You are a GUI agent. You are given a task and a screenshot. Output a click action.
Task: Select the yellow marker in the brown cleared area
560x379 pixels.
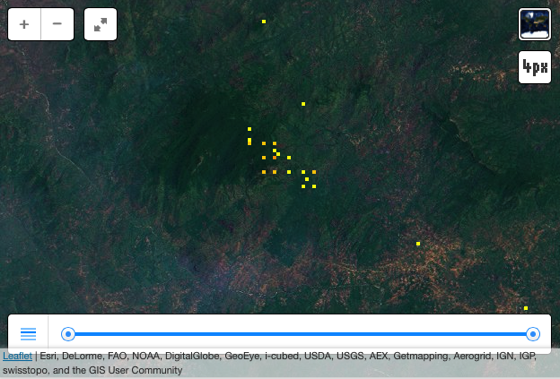(418, 244)
